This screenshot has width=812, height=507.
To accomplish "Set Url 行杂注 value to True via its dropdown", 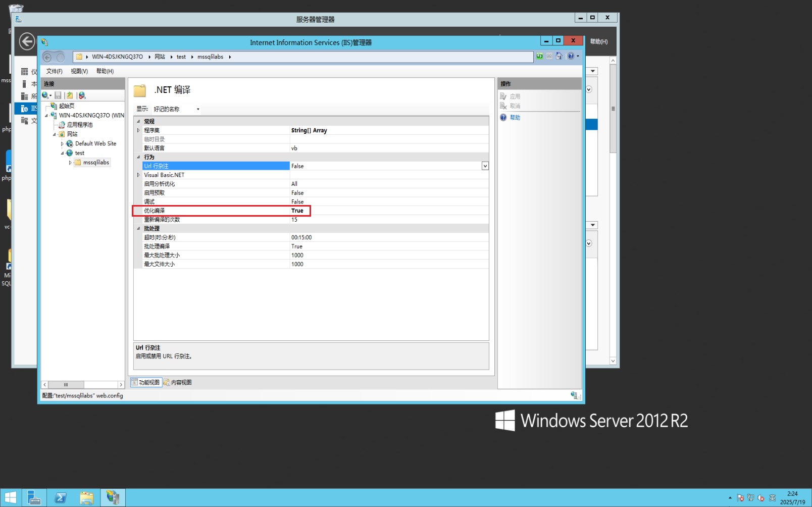I will [484, 166].
